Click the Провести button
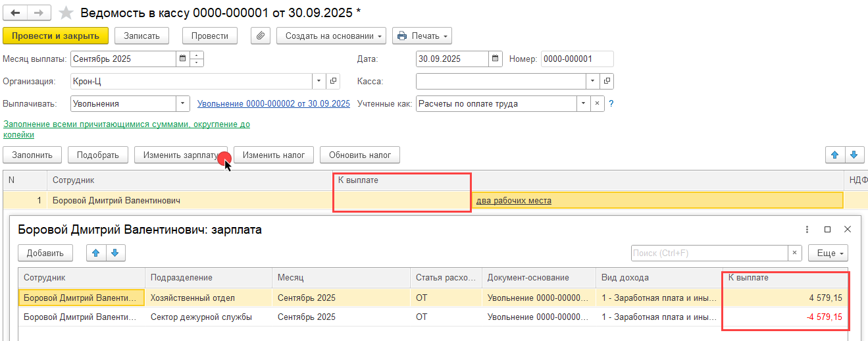 (x=210, y=36)
